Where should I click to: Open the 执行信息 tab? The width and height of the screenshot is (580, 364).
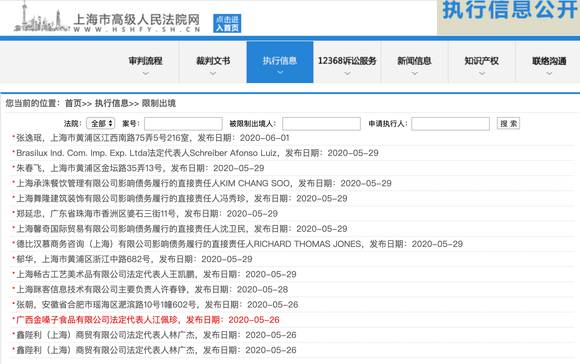coord(280,62)
